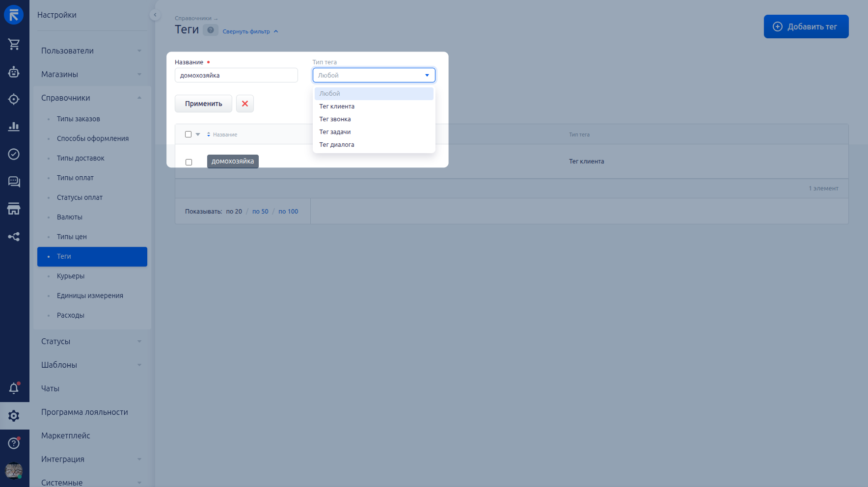Open the orders cart icon in sidebar
Screen dimensions: 868x487
pyautogui.click(x=14, y=44)
